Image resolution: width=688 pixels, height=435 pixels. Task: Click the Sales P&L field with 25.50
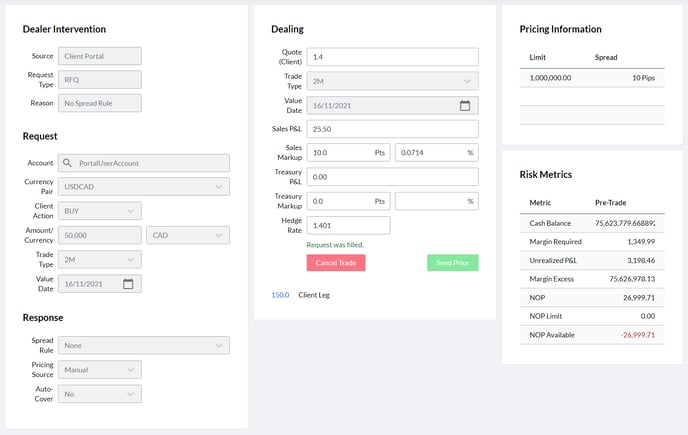392,129
